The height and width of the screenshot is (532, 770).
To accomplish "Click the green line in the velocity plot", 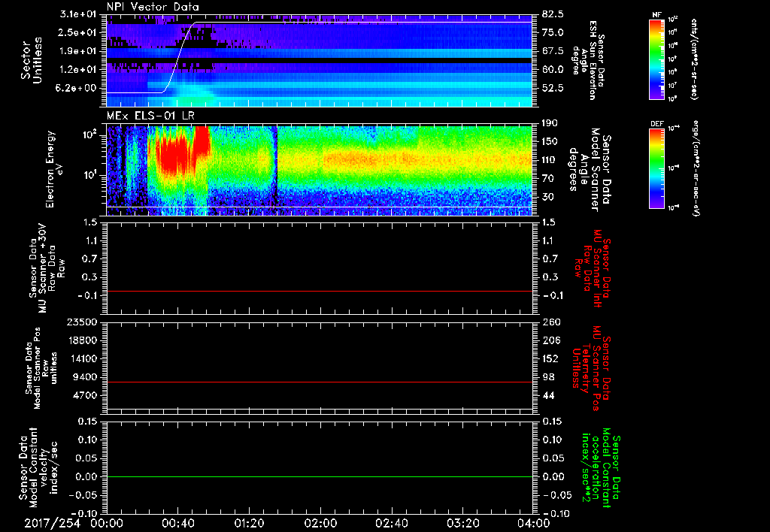I will pos(320,477).
